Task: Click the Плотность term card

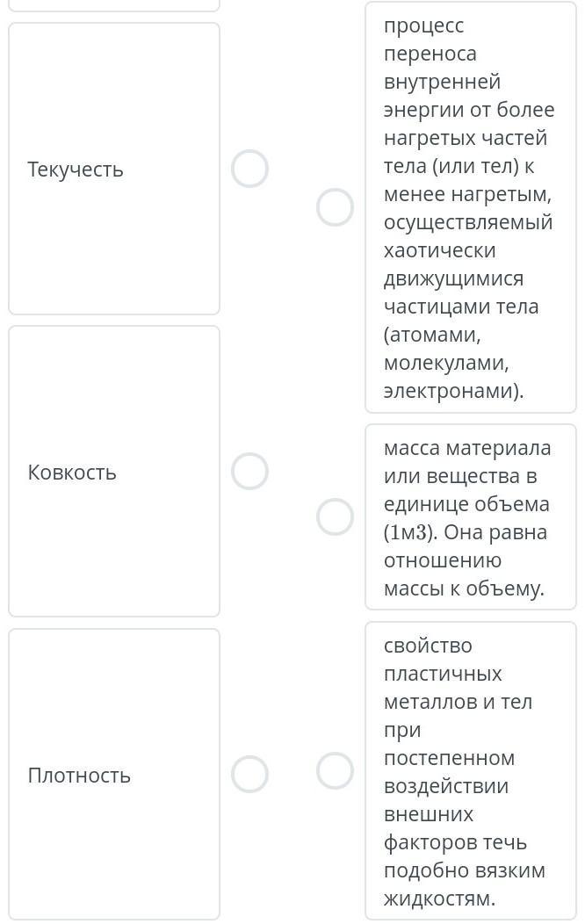Action: (x=114, y=843)
